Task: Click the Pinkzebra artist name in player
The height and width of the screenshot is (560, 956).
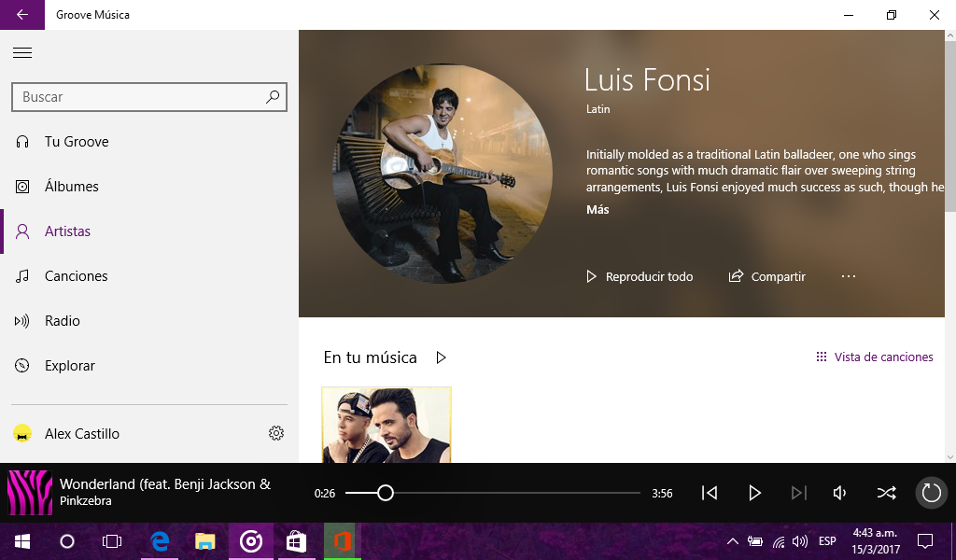Action: coord(85,501)
